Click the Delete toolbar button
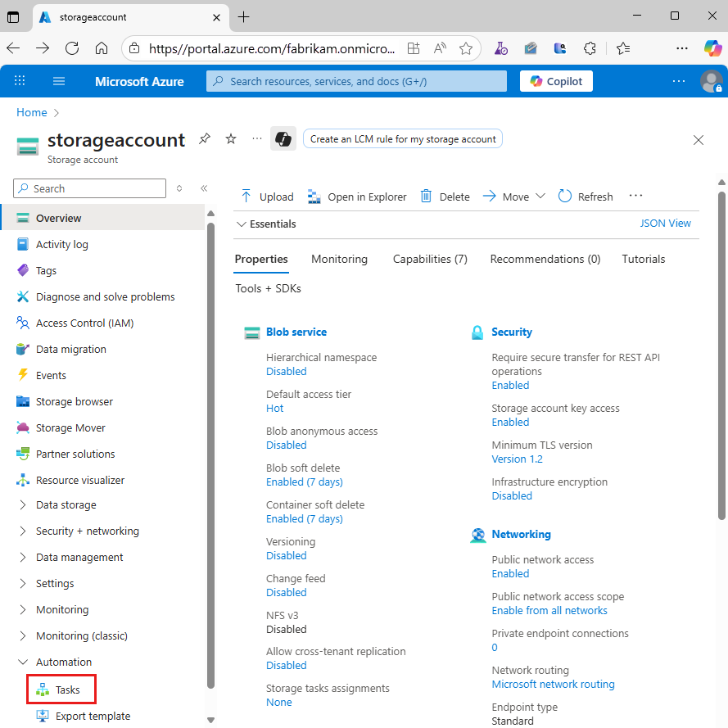The height and width of the screenshot is (728, 728). point(445,197)
